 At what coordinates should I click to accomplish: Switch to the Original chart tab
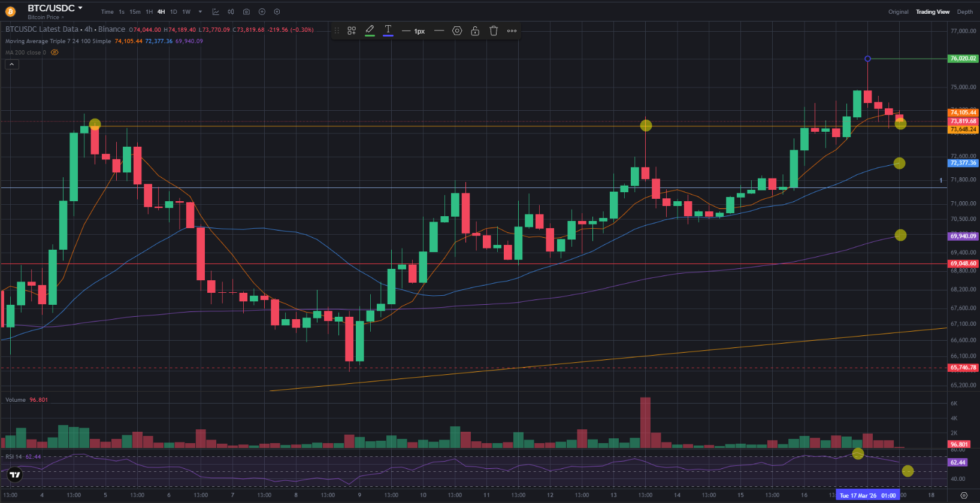click(898, 12)
